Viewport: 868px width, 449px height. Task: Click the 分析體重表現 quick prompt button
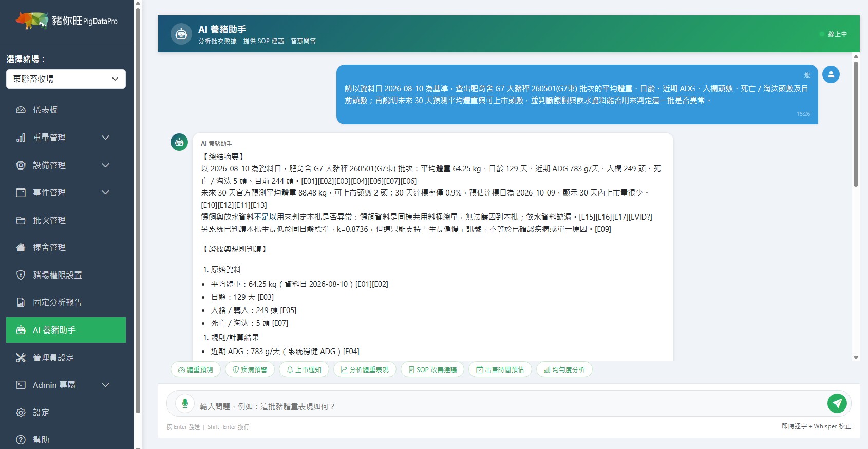pyautogui.click(x=365, y=369)
